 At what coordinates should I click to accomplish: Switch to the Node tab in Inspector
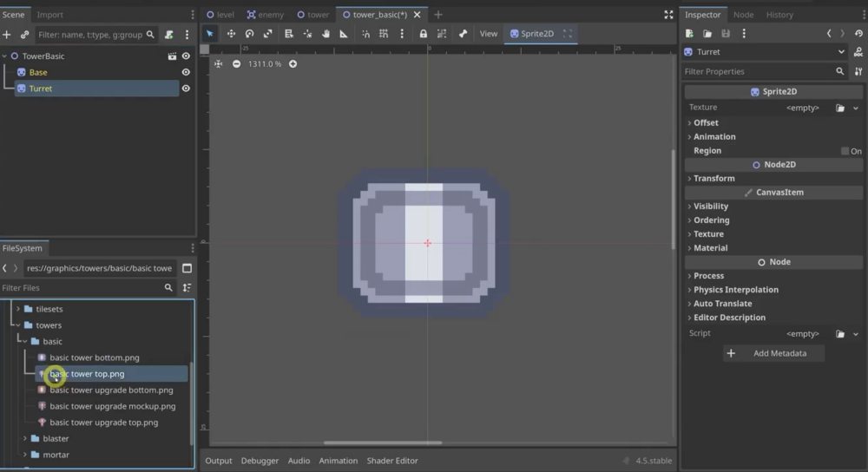point(744,15)
